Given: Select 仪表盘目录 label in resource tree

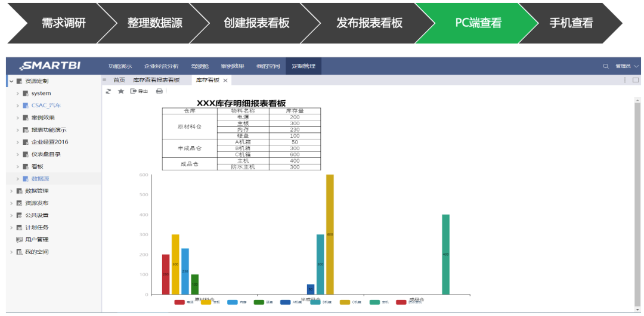Looking at the screenshot, I should click(46, 154).
